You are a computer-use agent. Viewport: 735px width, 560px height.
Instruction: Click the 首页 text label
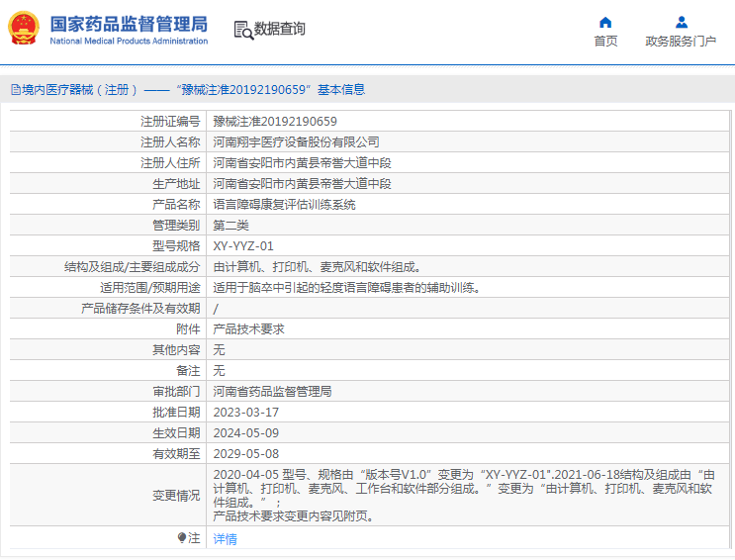pyautogui.click(x=605, y=42)
